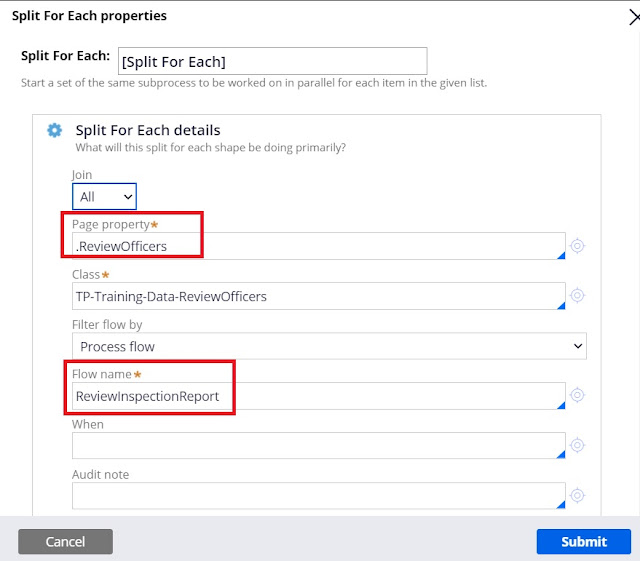Click the Split For Each name field
The image size is (640, 561).
pos(272,61)
